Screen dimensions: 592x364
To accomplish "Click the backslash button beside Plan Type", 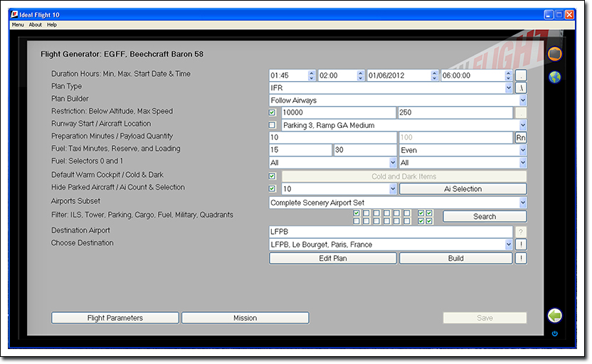I will click(x=521, y=88).
